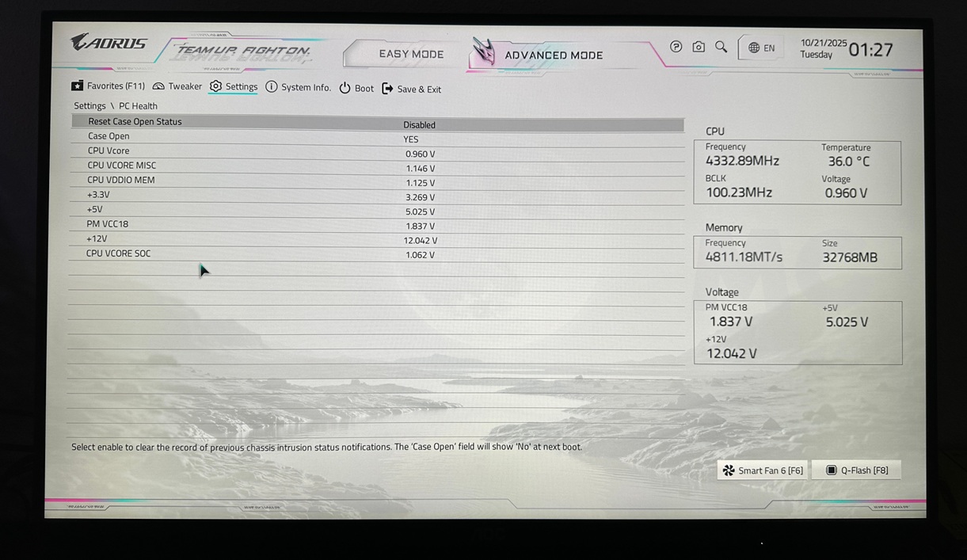Open search with the magnifier icon
This screenshot has width=967, height=560.
[x=721, y=47]
